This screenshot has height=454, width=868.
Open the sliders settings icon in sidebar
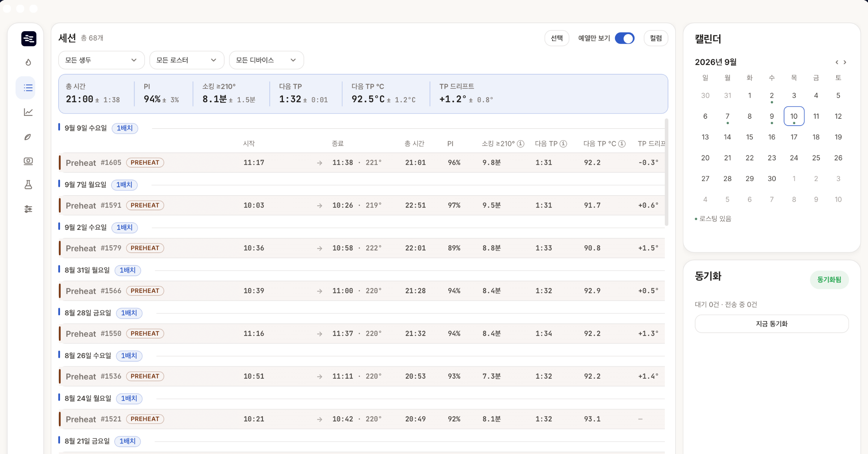click(x=28, y=209)
